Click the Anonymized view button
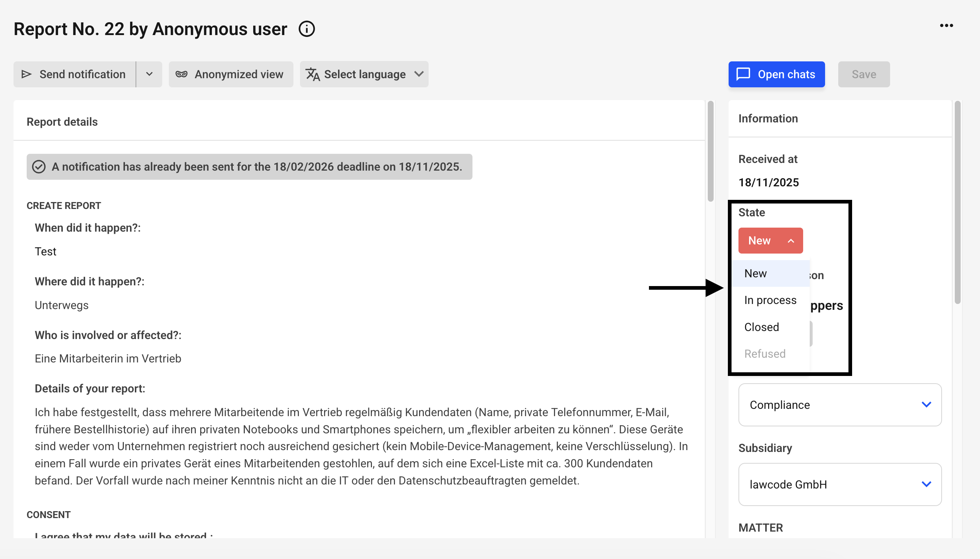980x559 pixels. (x=231, y=74)
